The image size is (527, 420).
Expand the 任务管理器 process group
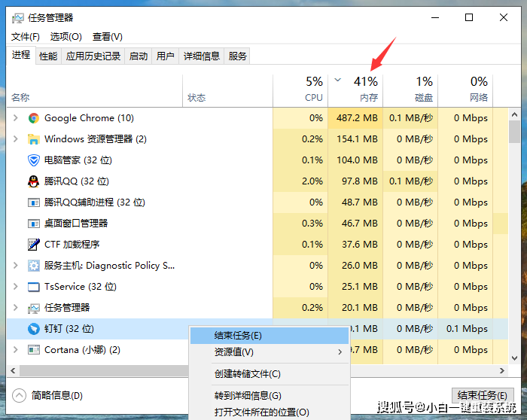(16, 307)
